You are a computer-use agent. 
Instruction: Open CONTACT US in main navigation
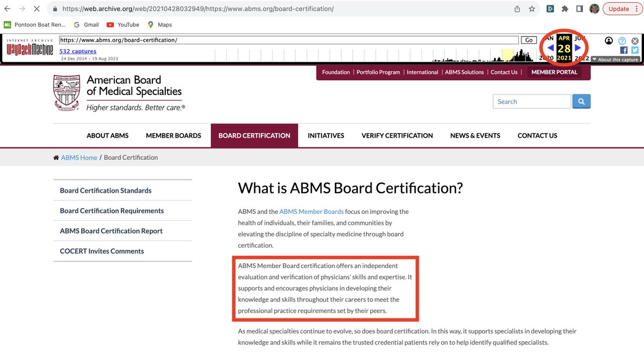tap(537, 136)
